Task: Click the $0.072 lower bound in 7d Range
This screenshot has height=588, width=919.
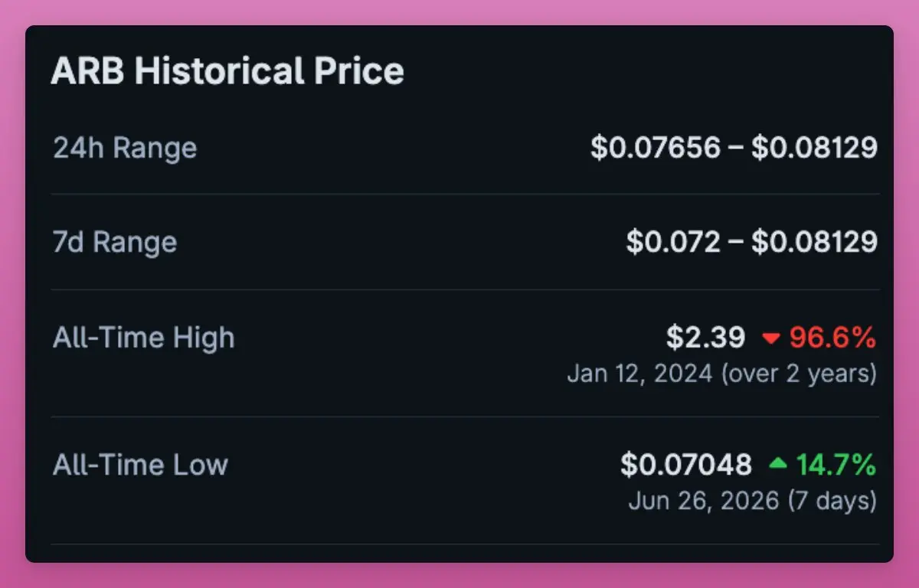Action: pos(674,242)
